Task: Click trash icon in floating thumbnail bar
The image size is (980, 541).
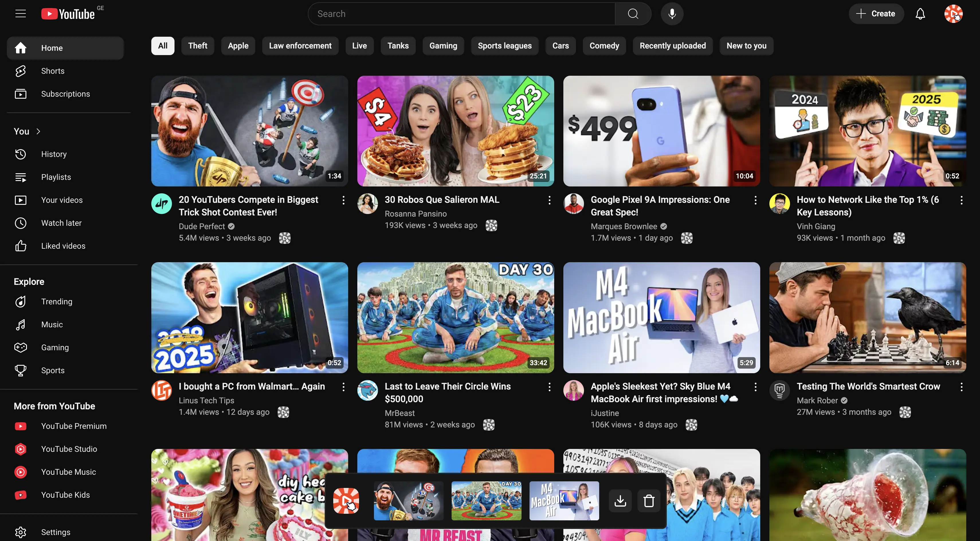Action: (649, 501)
